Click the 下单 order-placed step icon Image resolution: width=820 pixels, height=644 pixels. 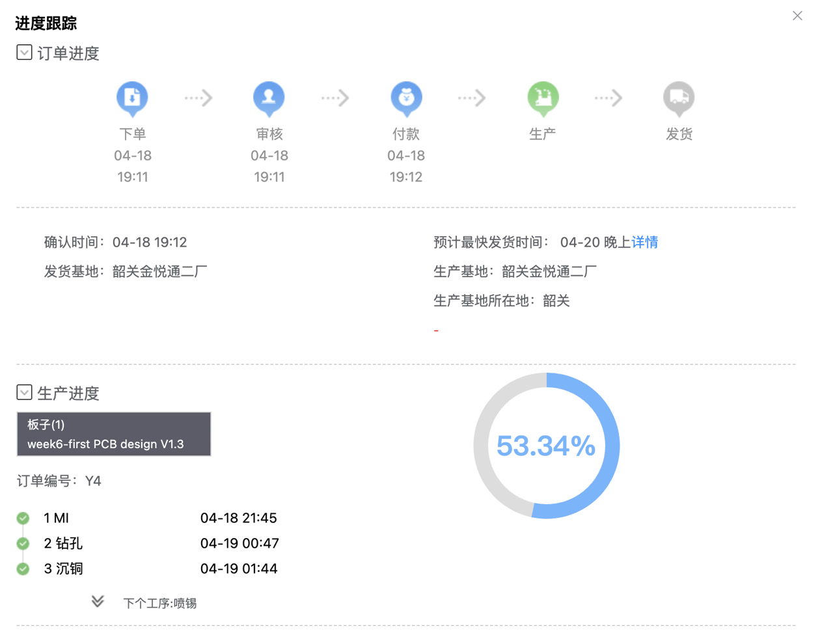click(132, 98)
